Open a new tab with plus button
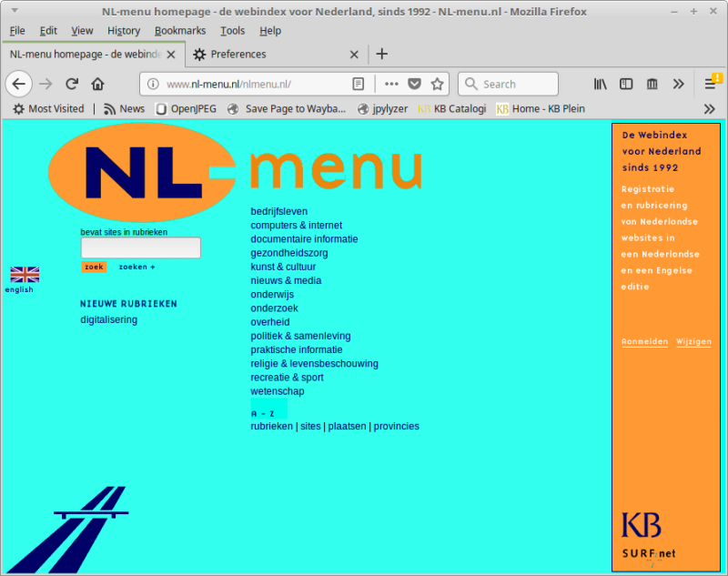 click(x=382, y=54)
